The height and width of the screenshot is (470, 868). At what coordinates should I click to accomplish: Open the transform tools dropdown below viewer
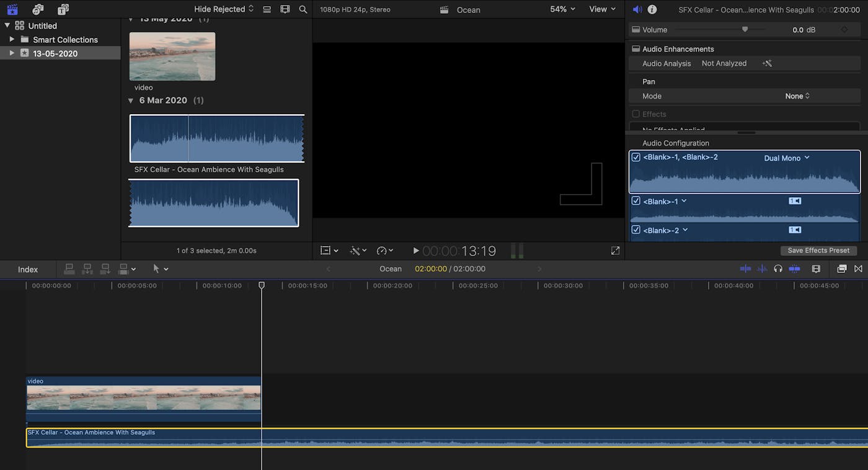(329, 251)
